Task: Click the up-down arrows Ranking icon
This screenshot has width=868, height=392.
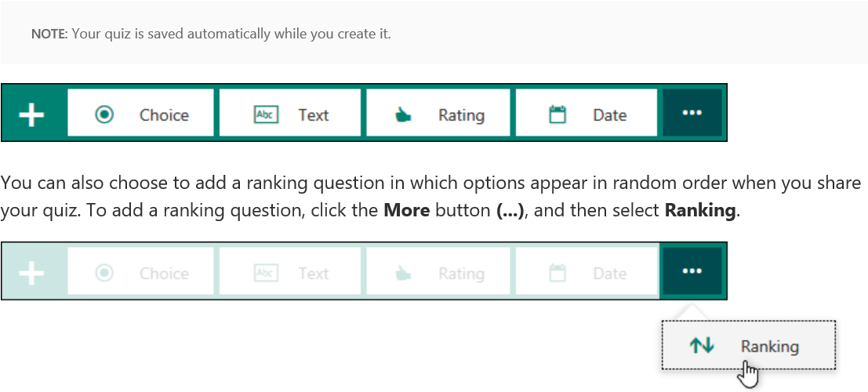Action: [701, 346]
